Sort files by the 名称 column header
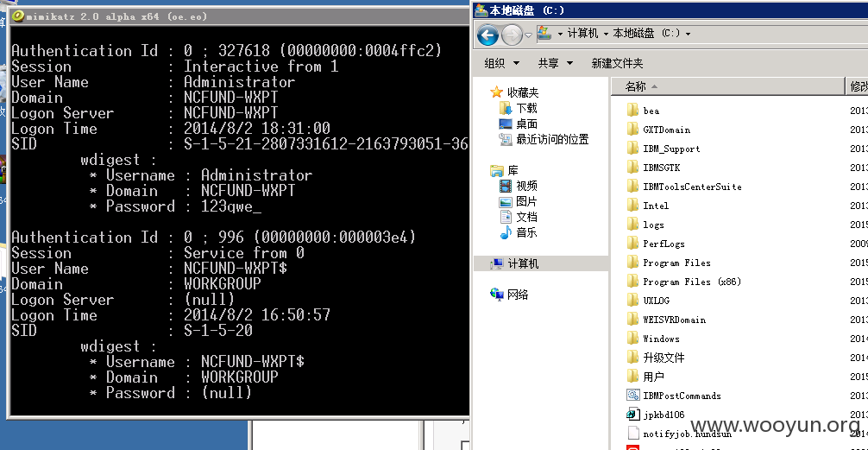Image resolution: width=868 pixels, height=450 pixels. [728, 86]
